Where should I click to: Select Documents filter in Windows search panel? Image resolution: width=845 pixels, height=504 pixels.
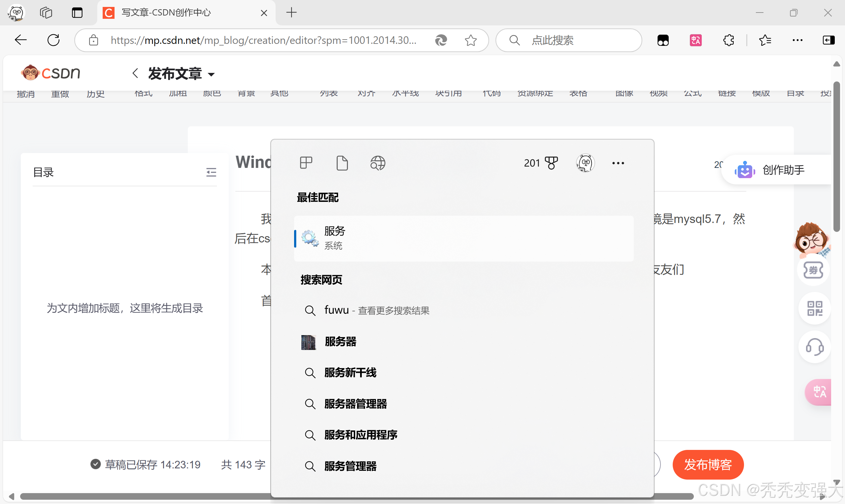tap(342, 163)
